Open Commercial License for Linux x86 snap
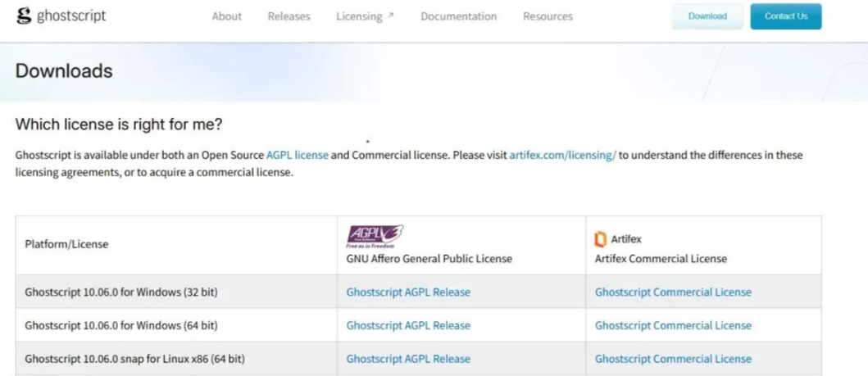 (x=673, y=358)
